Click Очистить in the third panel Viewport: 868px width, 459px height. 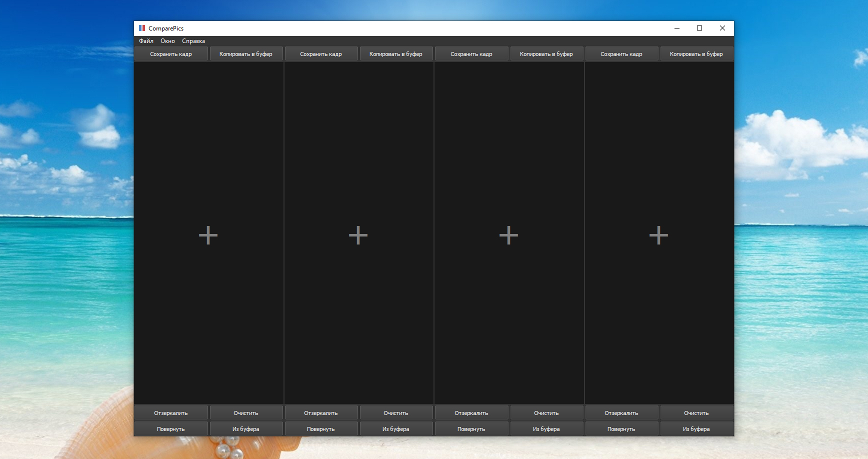pyautogui.click(x=546, y=413)
